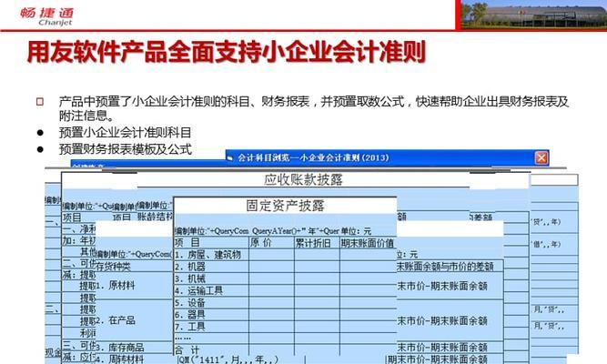
Task: Click the QM("1411",月,,,年,,) formula cell
Action: tap(228, 359)
